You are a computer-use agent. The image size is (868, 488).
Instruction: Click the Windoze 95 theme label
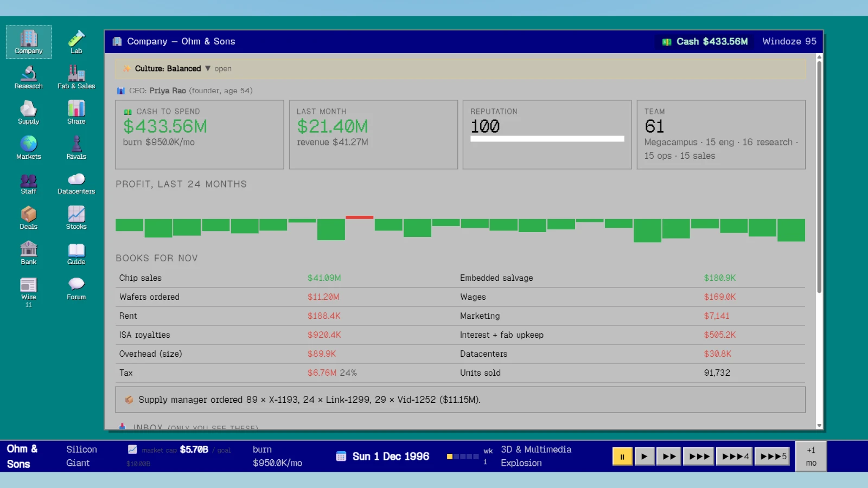[789, 41]
